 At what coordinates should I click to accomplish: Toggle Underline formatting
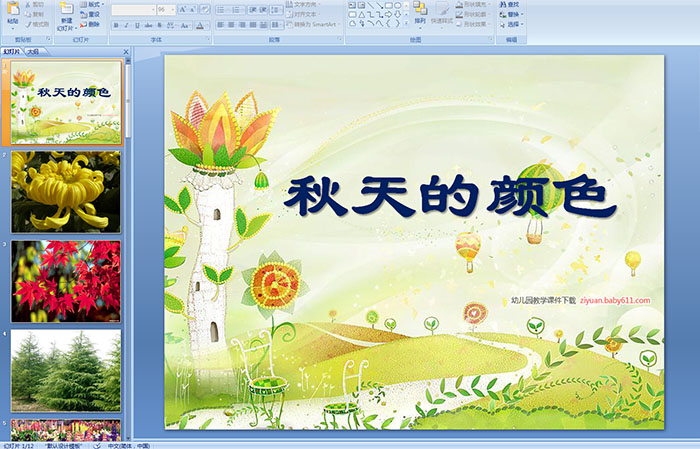[137, 25]
